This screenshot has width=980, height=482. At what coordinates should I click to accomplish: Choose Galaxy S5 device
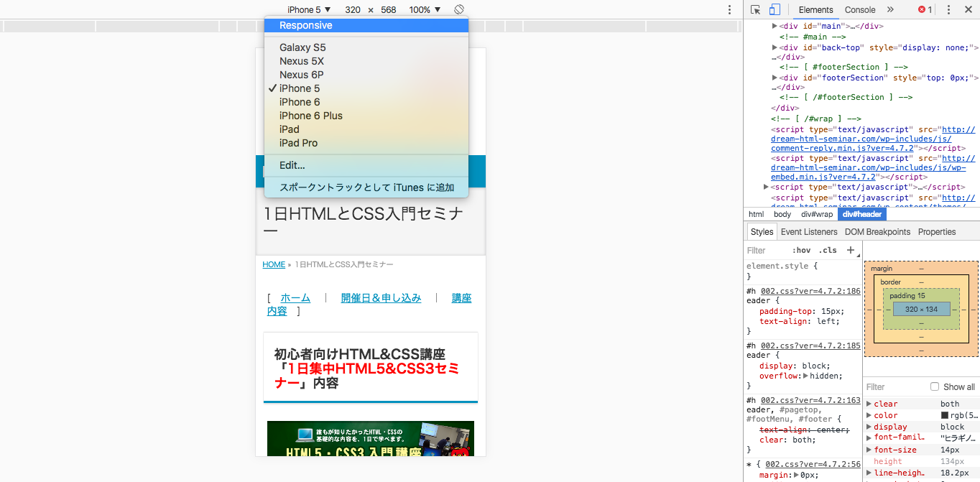[366, 47]
